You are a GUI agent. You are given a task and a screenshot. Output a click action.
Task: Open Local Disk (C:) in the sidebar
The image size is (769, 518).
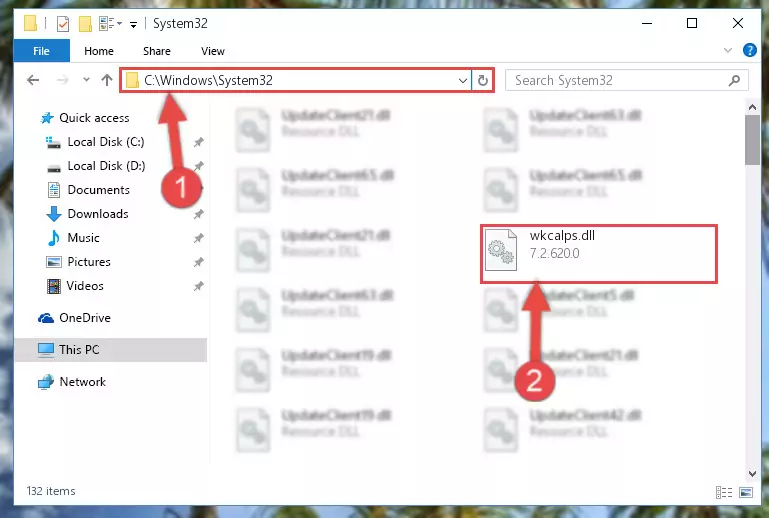pyautogui.click(x=106, y=142)
